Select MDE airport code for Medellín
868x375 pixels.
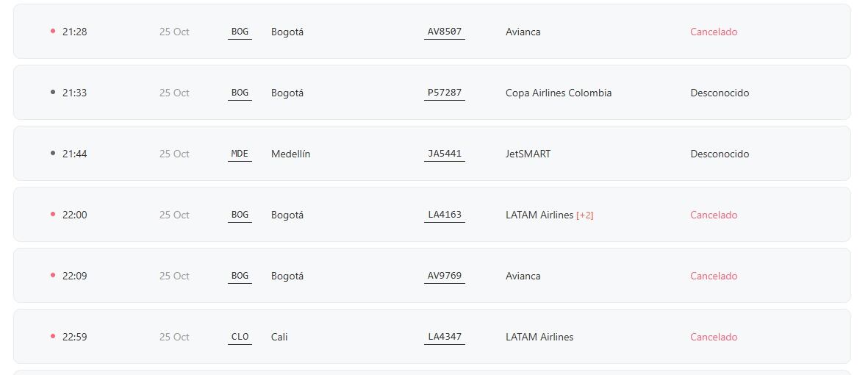click(x=240, y=154)
